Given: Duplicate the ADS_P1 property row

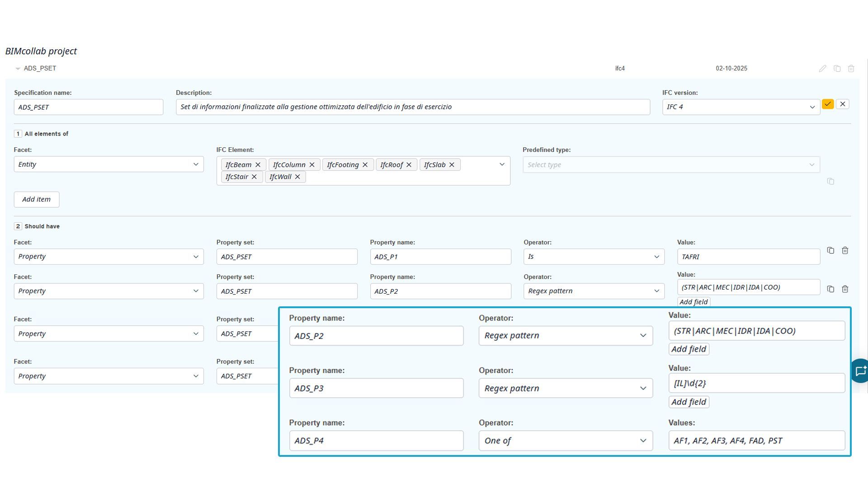Looking at the screenshot, I should coord(830,250).
